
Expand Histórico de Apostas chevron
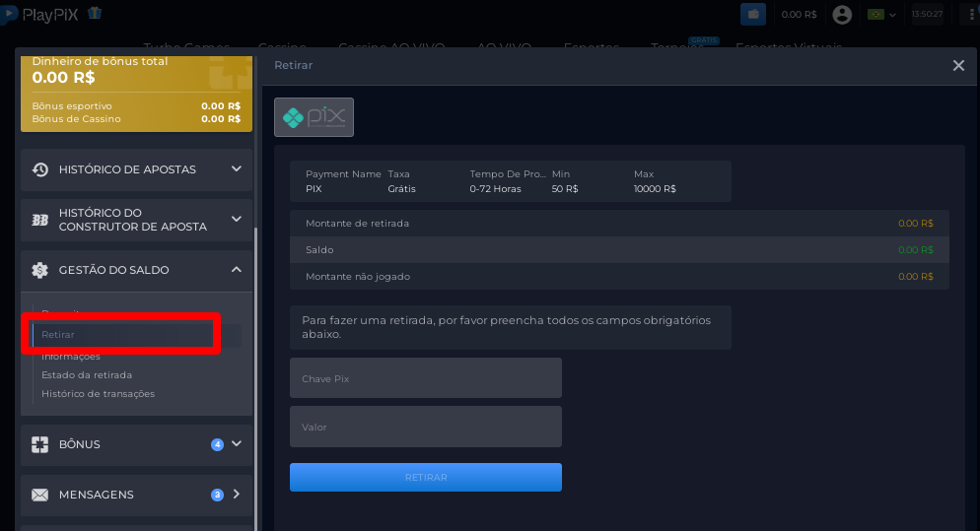click(x=237, y=169)
